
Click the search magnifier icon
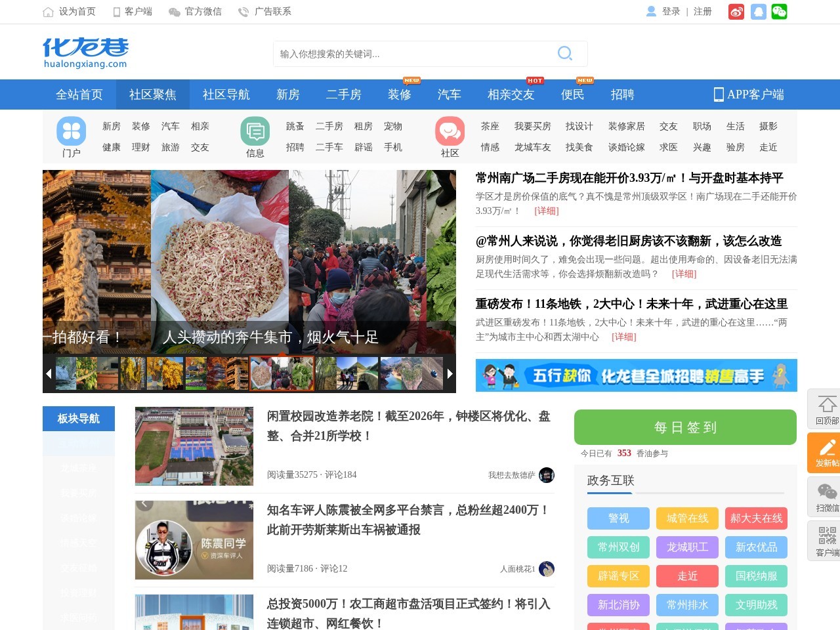[x=564, y=53]
